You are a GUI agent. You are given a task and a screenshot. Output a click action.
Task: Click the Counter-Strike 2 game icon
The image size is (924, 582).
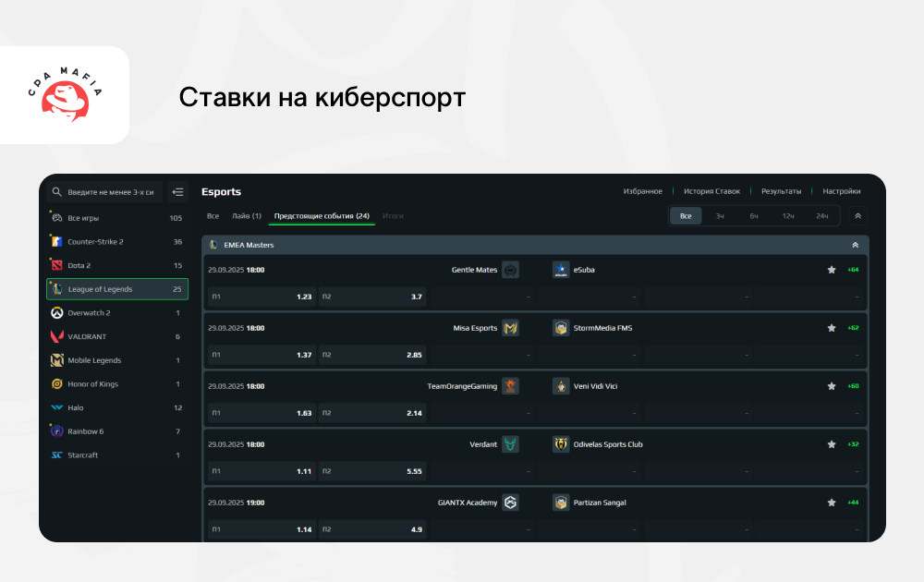click(57, 242)
